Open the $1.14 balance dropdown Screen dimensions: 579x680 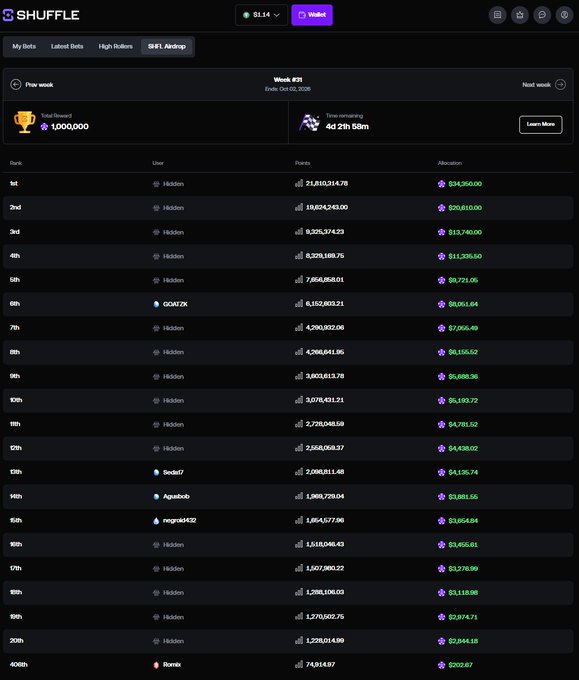(x=262, y=15)
